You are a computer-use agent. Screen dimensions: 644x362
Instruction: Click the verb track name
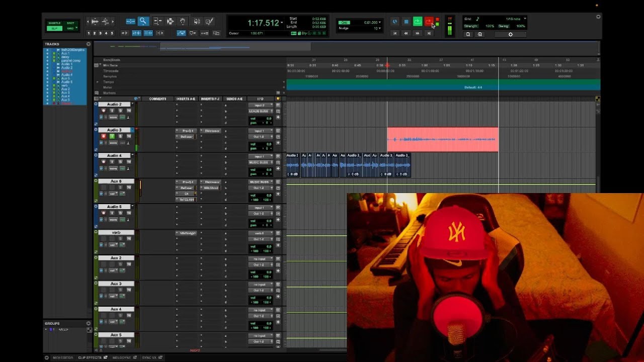[x=116, y=232]
